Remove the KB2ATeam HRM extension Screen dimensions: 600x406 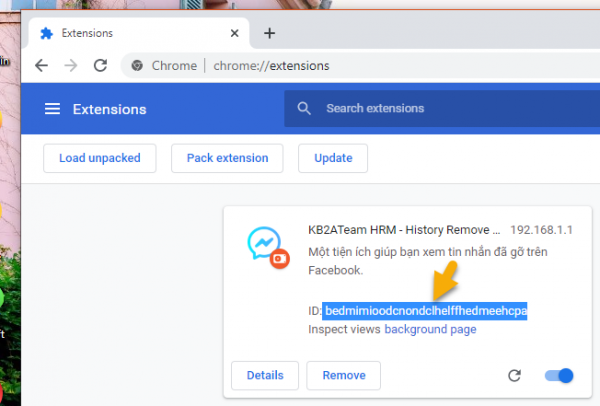point(344,375)
